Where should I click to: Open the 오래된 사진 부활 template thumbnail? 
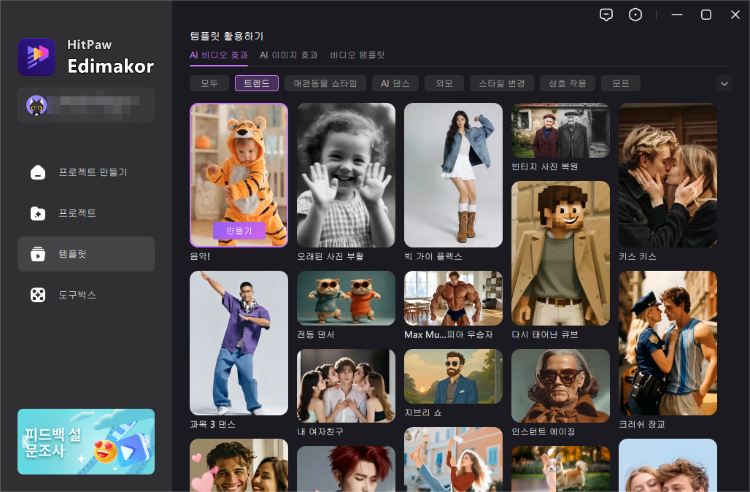tap(346, 175)
